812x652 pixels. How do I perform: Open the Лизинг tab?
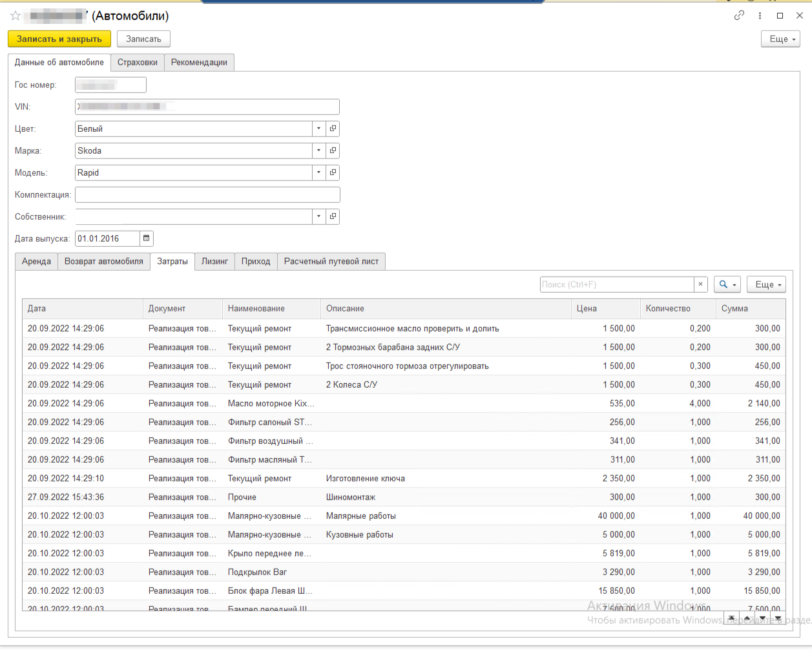point(214,261)
